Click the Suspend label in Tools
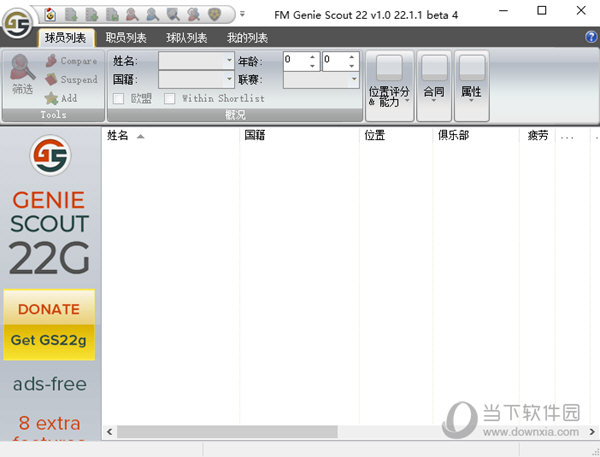 pyautogui.click(x=79, y=80)
